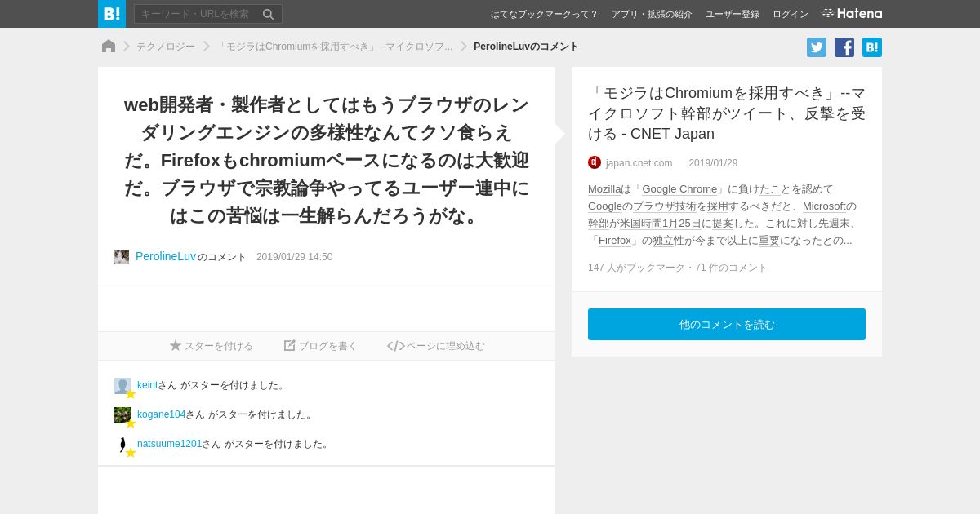Click the ログイン link
The height and width of the screenshot is (514, 980).
pos(791,14)
